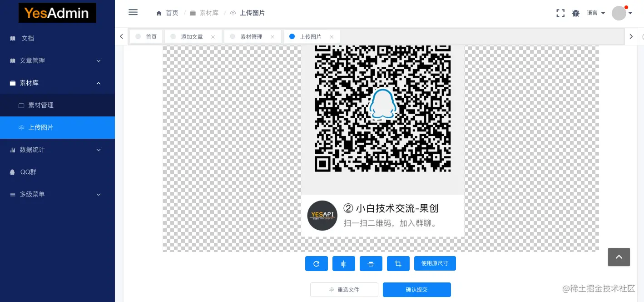
Task: Click the 首页 breadcrumb link
Action: pyautogui.click(x=172, y=13)
